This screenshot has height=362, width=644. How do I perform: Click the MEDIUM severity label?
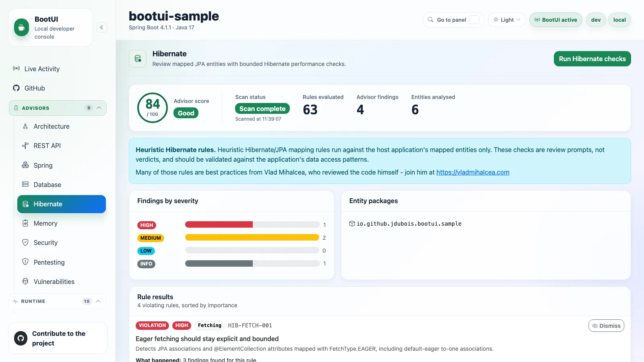pos(151,238)
